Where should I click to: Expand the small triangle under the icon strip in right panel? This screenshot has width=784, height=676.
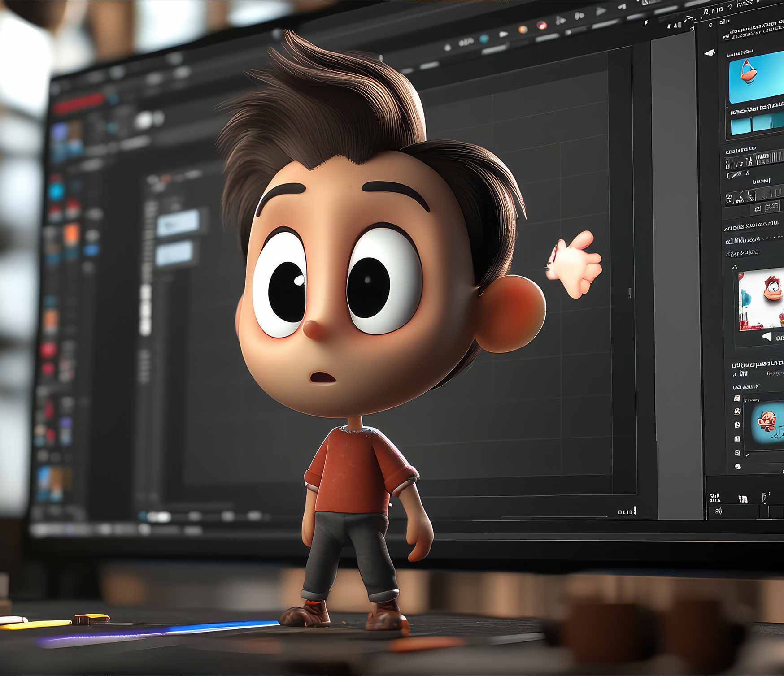[x=747, y=173]
